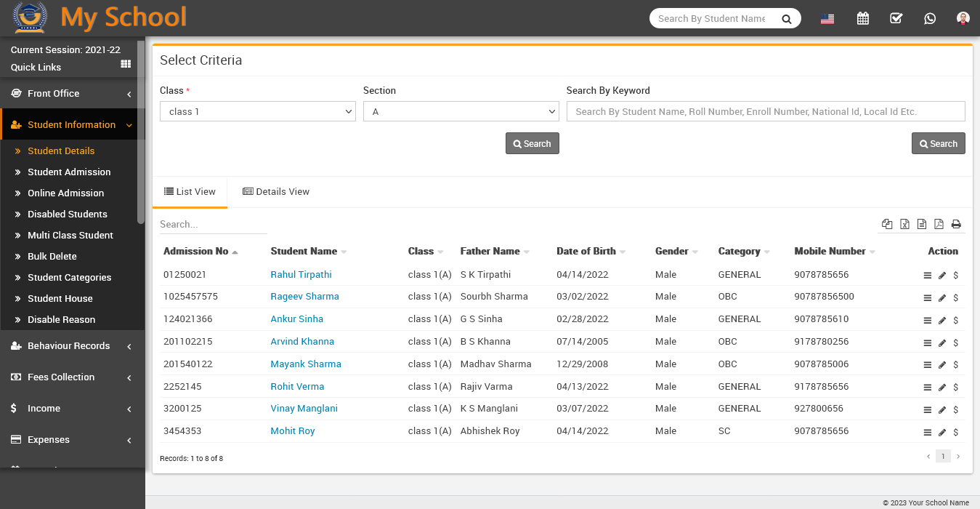Export student list as PDF

939,224
